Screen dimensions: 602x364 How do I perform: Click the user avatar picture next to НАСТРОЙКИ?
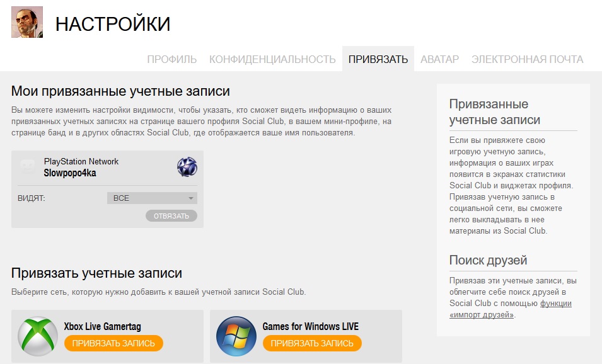[x=27, y=22]
